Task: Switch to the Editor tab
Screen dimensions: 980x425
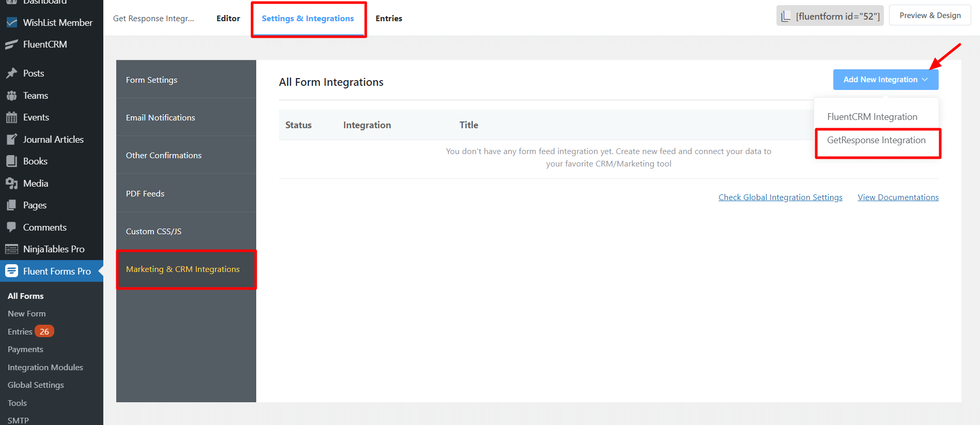Action: (228, 19)
